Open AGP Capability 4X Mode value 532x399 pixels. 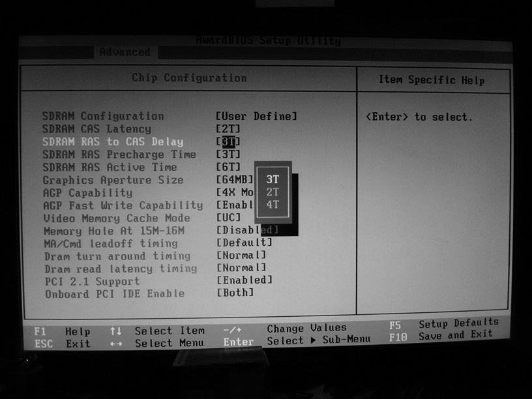[235, 192]
